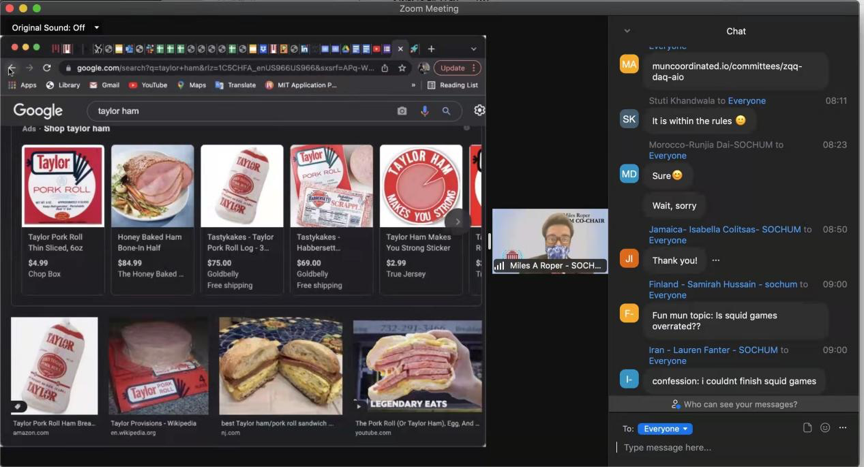
Task: Switch to the LinkedIn tab
Action: tap(304, 49)
